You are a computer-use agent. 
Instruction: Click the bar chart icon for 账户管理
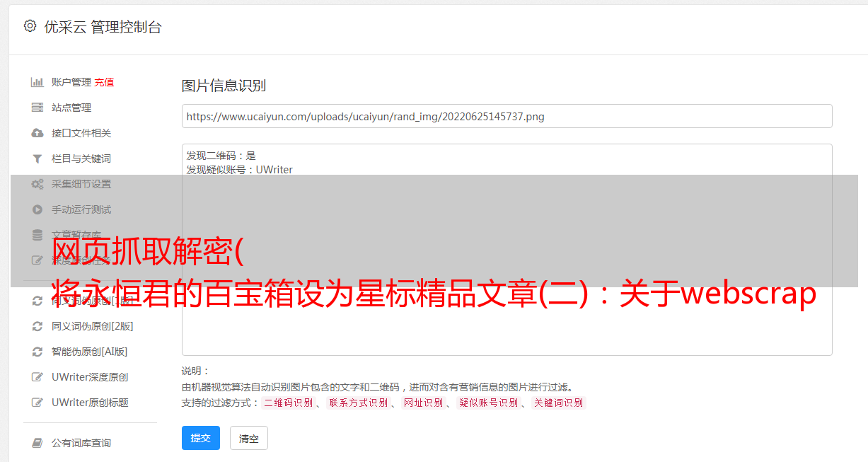37,82
